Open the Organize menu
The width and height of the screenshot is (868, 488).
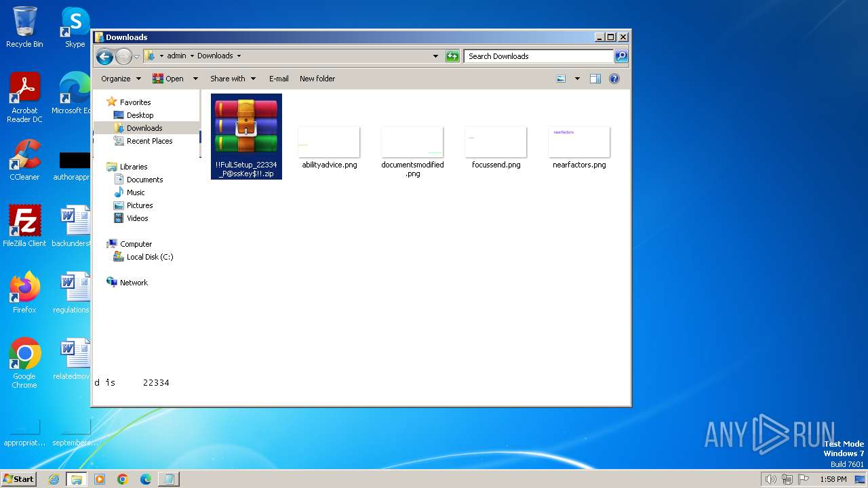point(121,79)
